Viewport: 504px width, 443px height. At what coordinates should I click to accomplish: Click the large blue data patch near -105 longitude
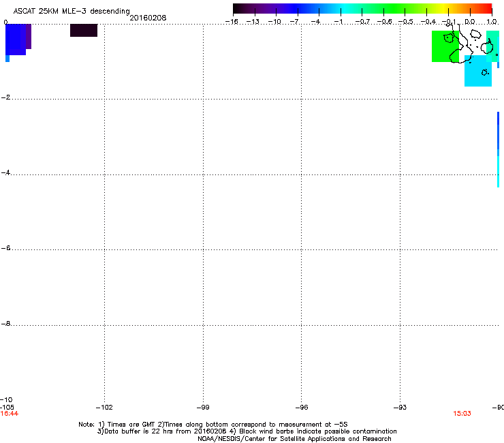[16, 40]
